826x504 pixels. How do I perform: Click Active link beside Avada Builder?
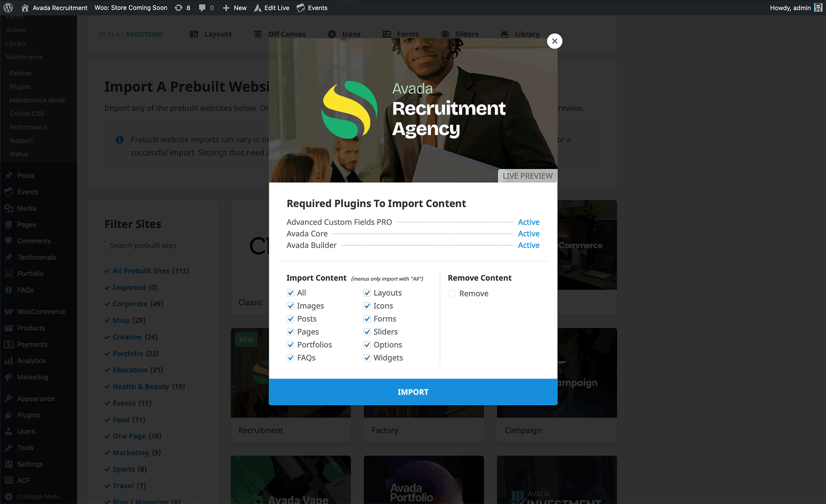coord(529,245)
